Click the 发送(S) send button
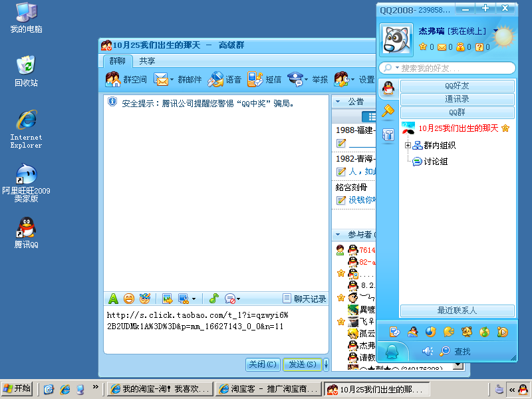 pos(303,364)
